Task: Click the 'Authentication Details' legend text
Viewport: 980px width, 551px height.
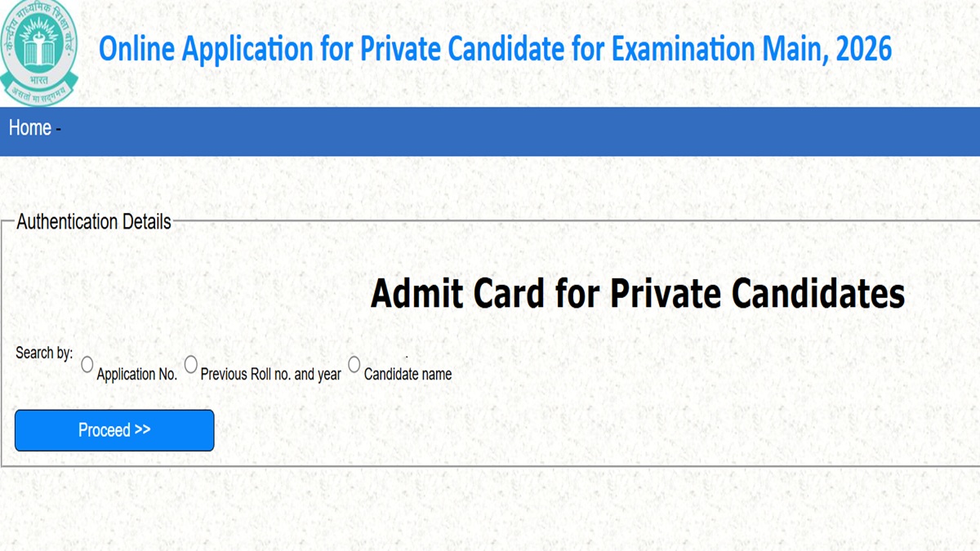Action: 94,222
